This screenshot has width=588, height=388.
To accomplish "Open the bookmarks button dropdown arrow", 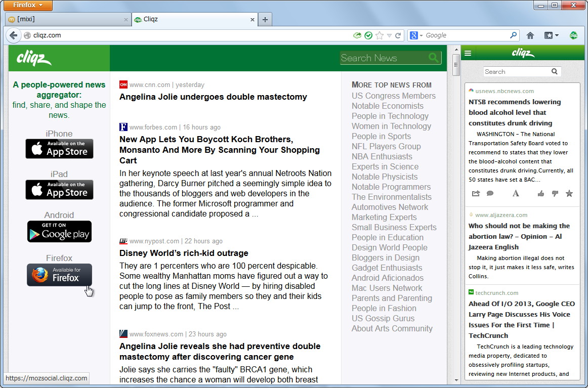I will coord(557,35).
